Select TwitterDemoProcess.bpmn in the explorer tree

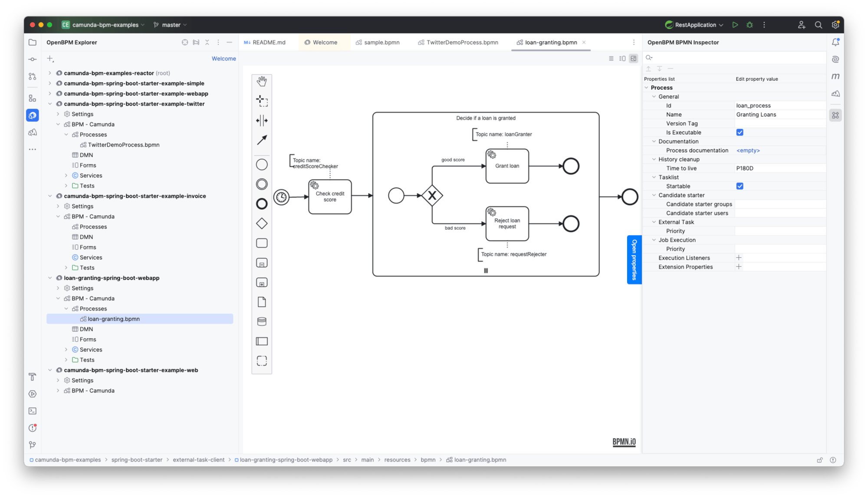tap(124, 145)
